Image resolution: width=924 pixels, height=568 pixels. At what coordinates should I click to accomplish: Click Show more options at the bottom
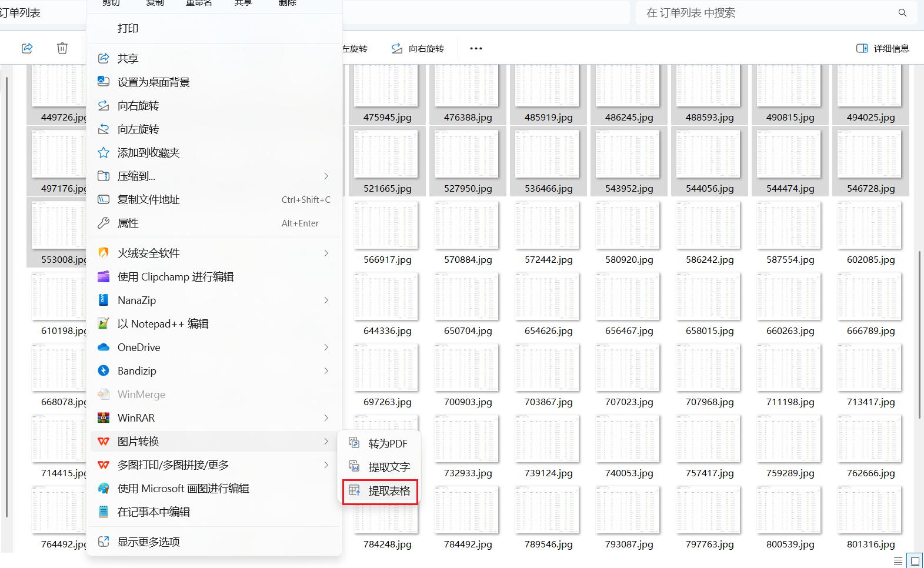149,542
